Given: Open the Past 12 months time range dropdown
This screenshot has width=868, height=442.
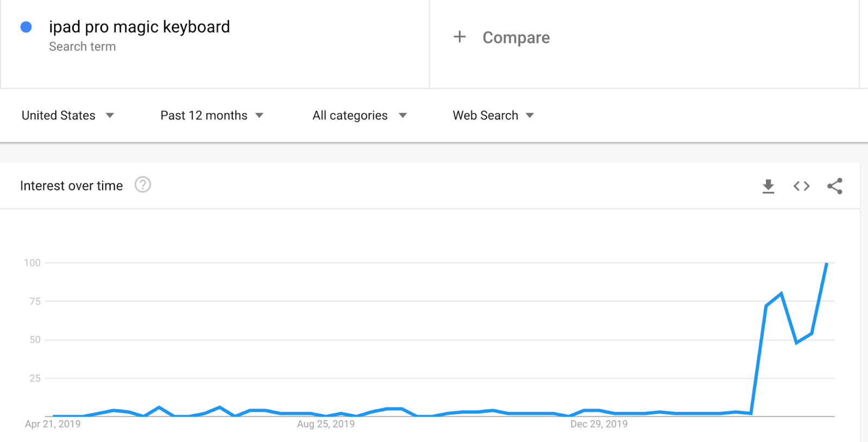Looking at the screenshot, I should tap(210, 115).
